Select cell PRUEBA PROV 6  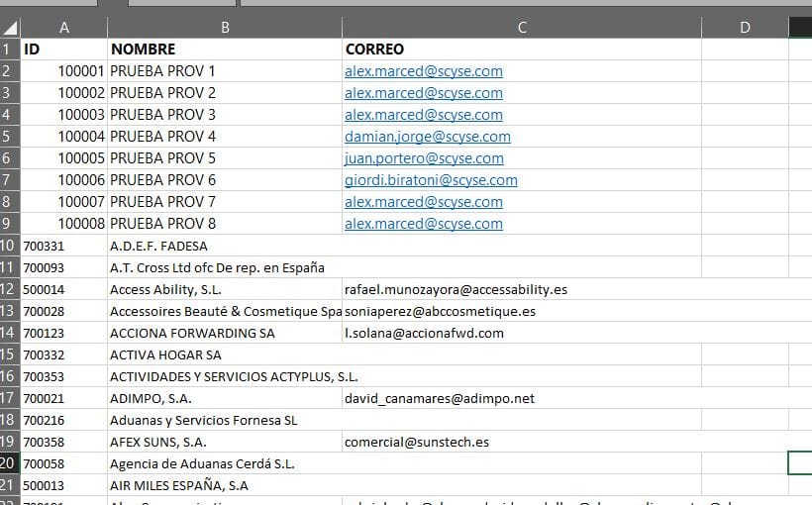pos(225,180)
